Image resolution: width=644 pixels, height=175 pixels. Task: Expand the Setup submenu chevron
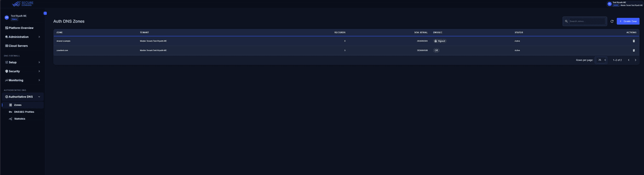pyautogui.click(x=39, y=62)
